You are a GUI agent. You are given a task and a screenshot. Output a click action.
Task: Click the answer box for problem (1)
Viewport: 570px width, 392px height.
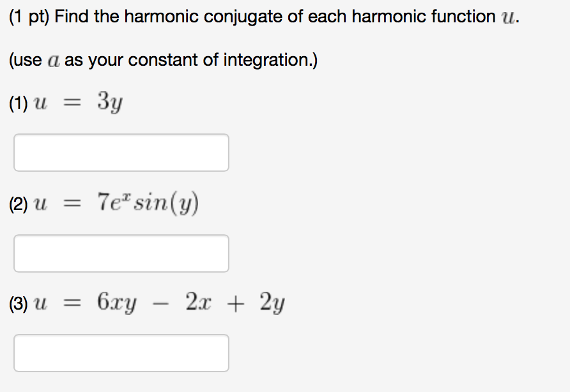tap(121, 152)
